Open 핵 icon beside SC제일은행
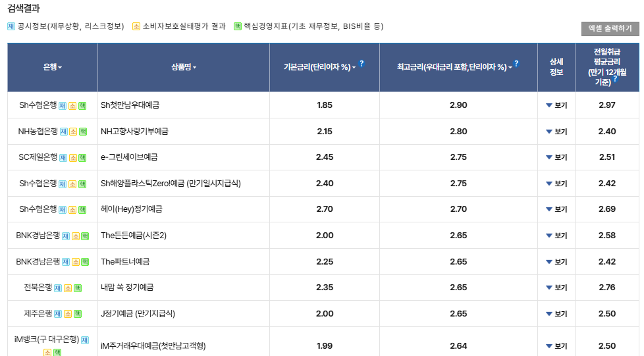The width and height of the screenshot is (644, 356). [x=82, y=158]
